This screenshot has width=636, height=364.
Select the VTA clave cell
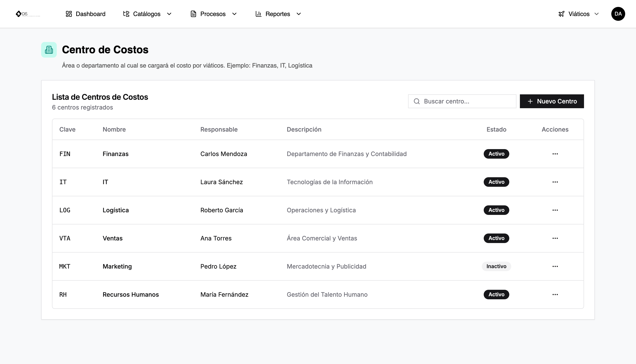tap(65, 238)
